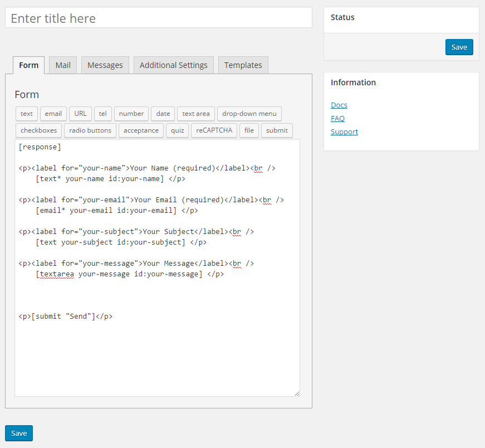
Task: Add a checkboxes tag
Action: (38, 130)
